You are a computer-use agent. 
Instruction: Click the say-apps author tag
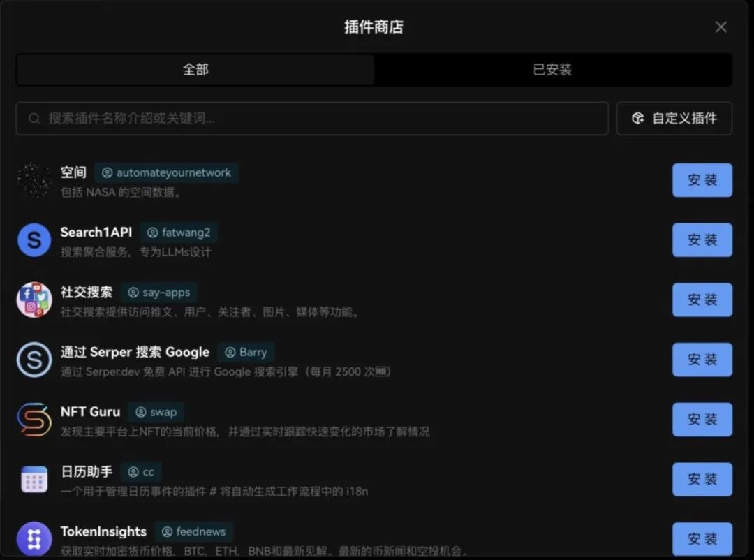coord(159,293)
